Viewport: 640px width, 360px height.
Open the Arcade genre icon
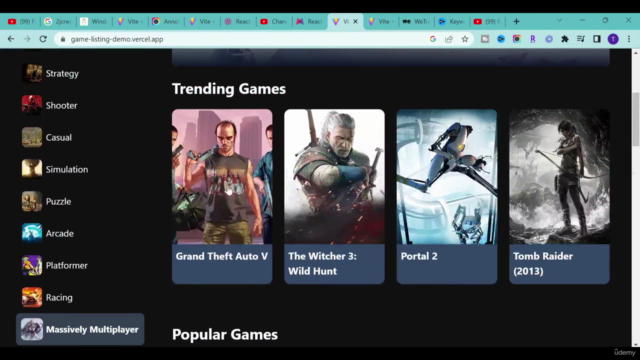(32, 233)
